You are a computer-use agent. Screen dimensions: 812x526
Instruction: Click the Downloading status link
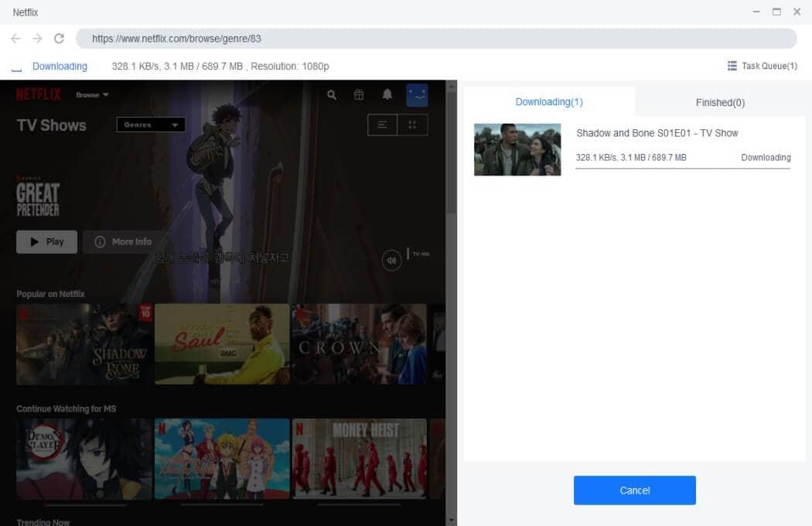click(x=60, y=67)
